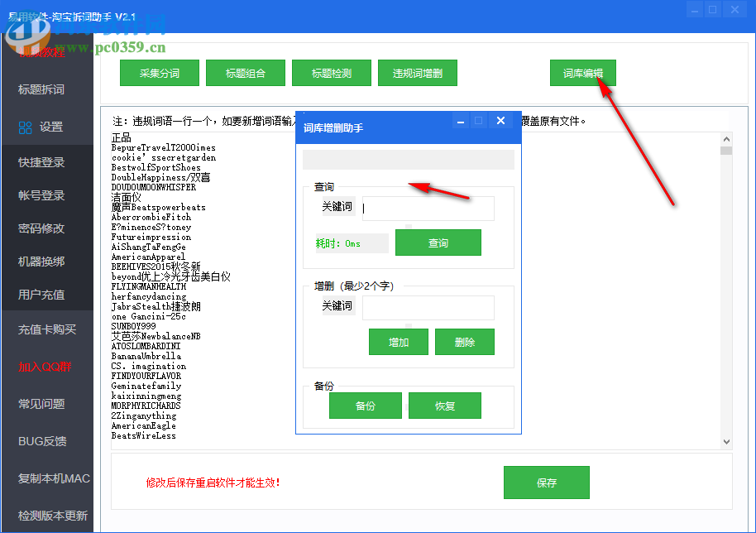Click scrollbar down arrow of word list
Screen dimensions: 756x533
click(x=726, y=442)
